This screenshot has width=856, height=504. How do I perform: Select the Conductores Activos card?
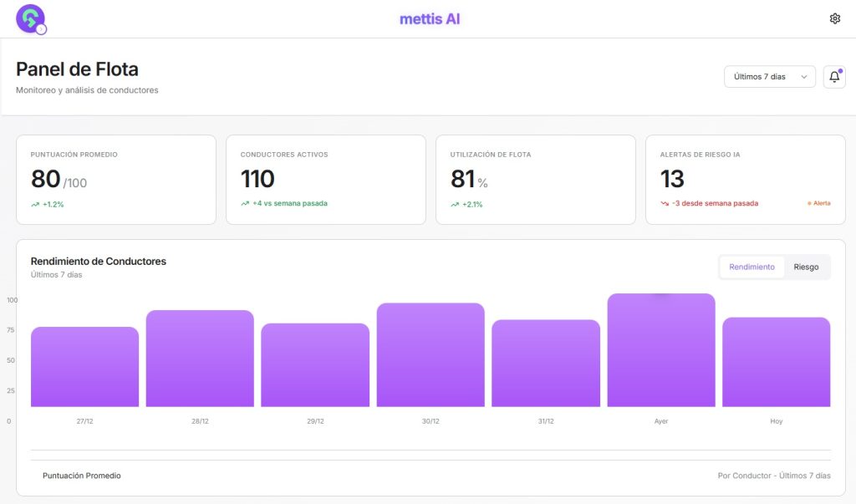click(325, 180)
